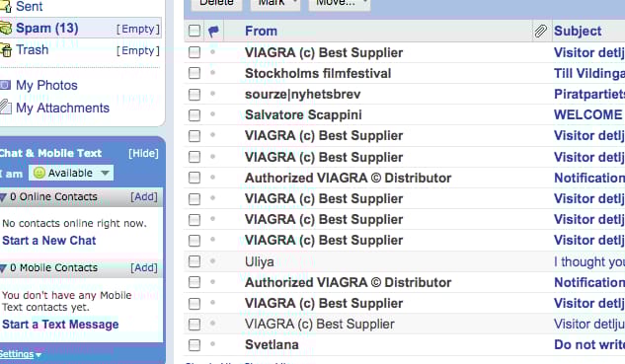Check the first VIAGRA Best Supplier message
Image resolution: width=625 pixels, height=364 pixels.
[195, 52]
